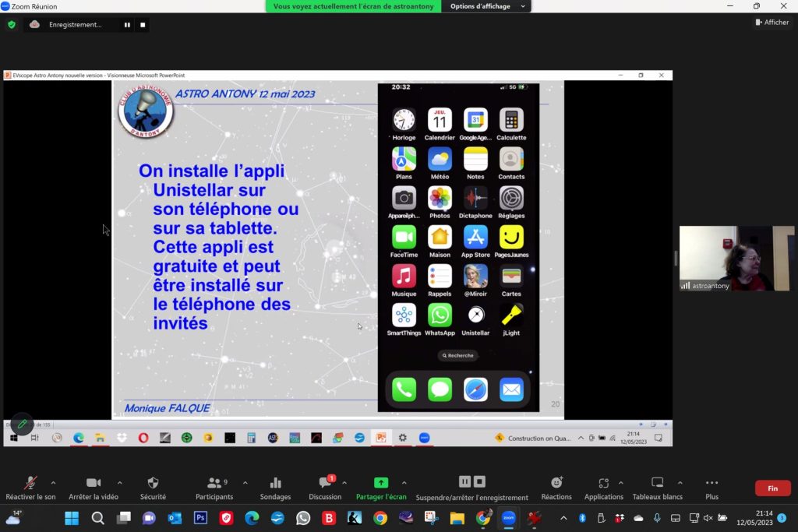Unmute with Réactiver le son
This screenshot has height=532, width=798.
30,488
